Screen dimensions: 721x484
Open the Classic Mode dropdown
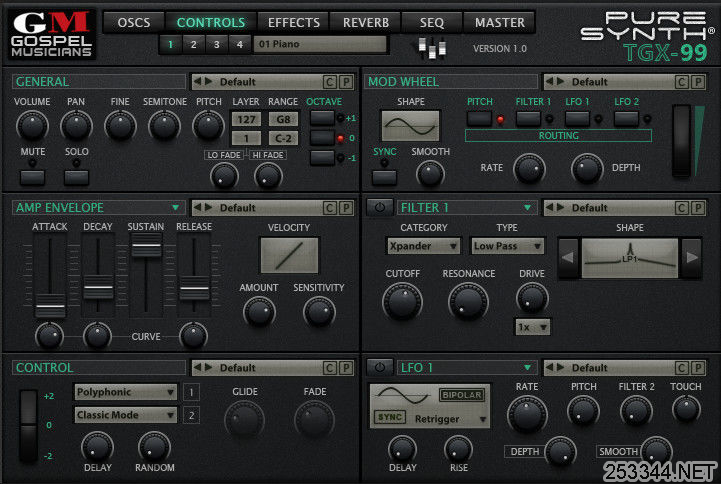(126, 415)
